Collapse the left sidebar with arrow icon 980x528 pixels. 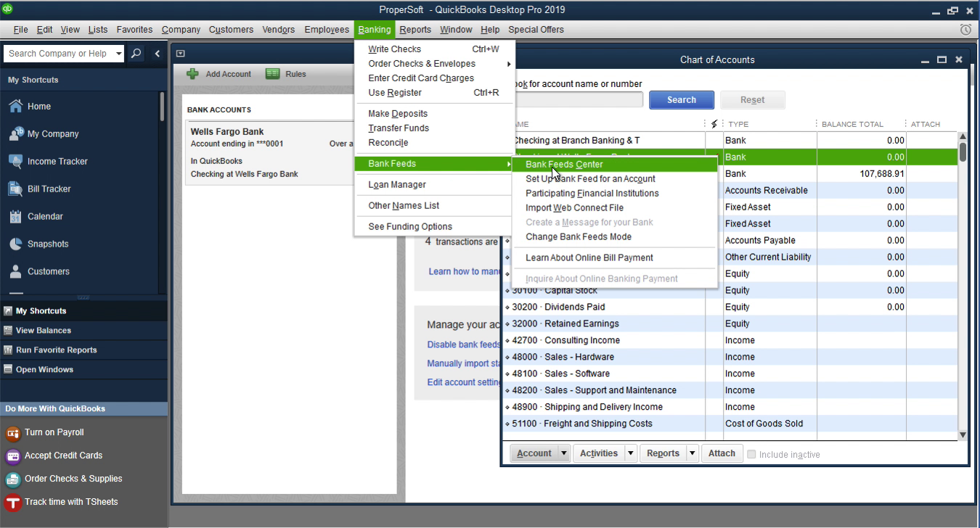(157, 54)
